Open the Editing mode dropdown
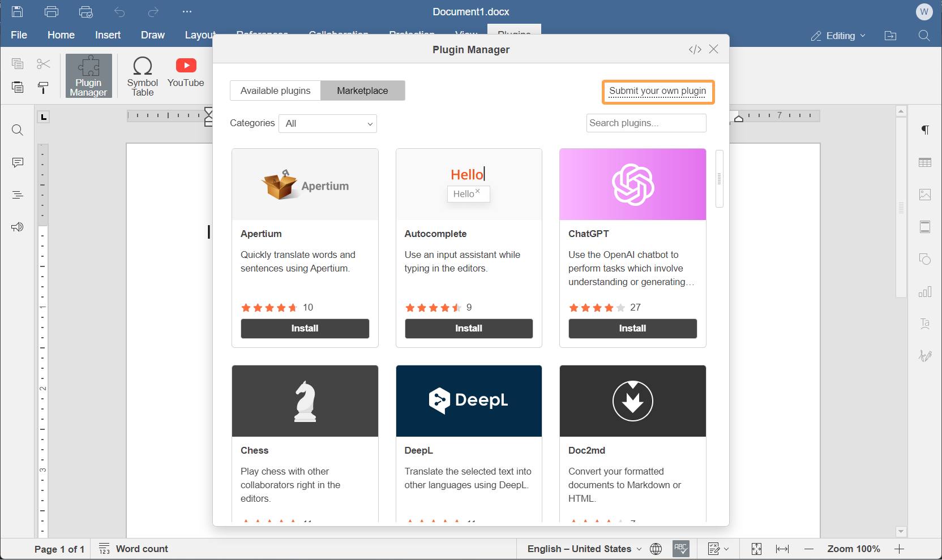Image resolution: width=942 pixels, height=560 pixels. 838,36
